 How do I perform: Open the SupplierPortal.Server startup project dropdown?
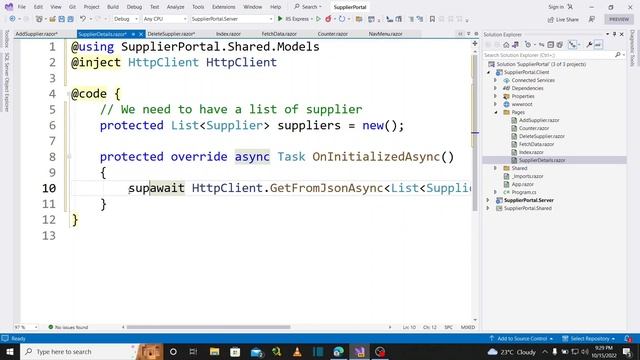pos(231,19)
